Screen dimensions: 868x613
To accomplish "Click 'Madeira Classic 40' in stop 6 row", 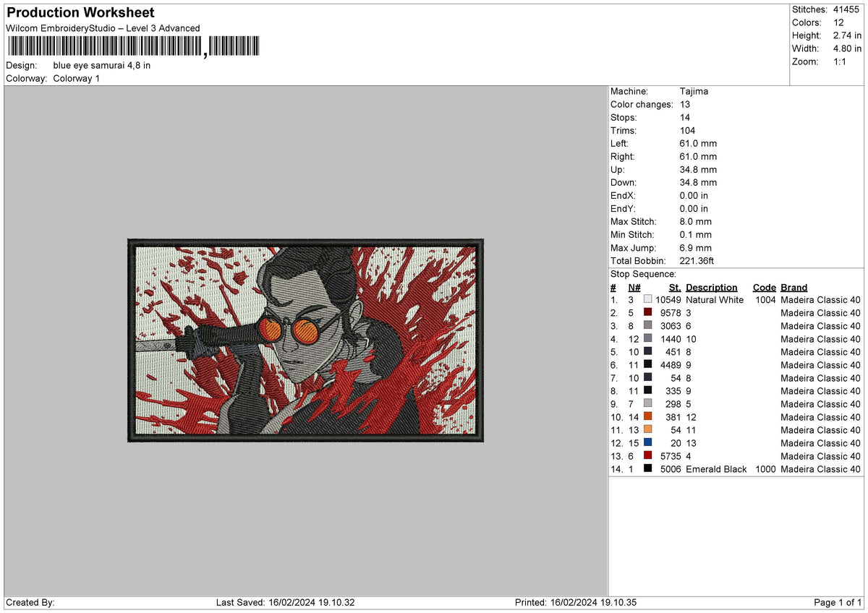I will [821, 365].
